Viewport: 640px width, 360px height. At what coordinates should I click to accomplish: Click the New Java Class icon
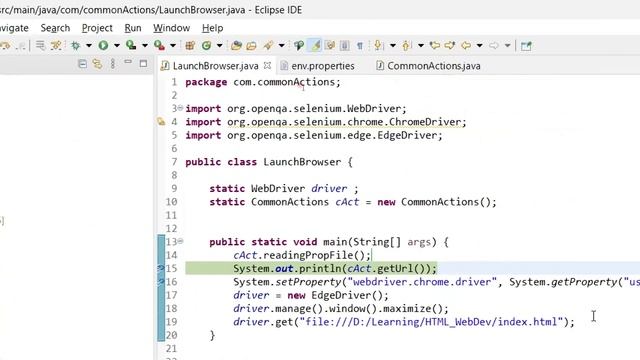coord(207,45)
